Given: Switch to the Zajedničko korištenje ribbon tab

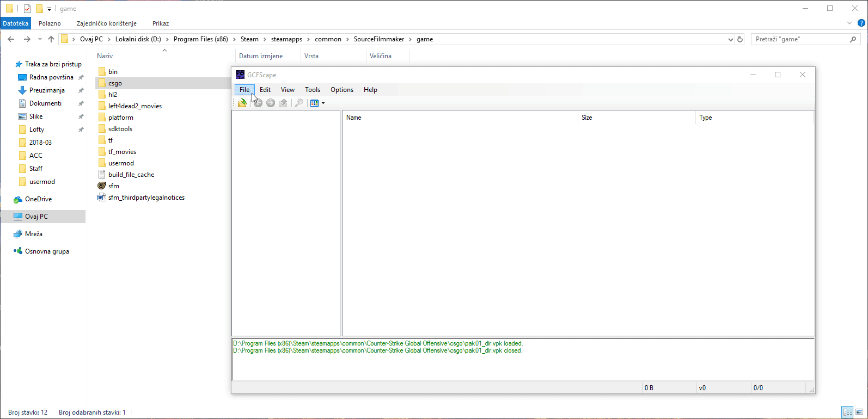Looking at the screenshot, I should point(107,23).
